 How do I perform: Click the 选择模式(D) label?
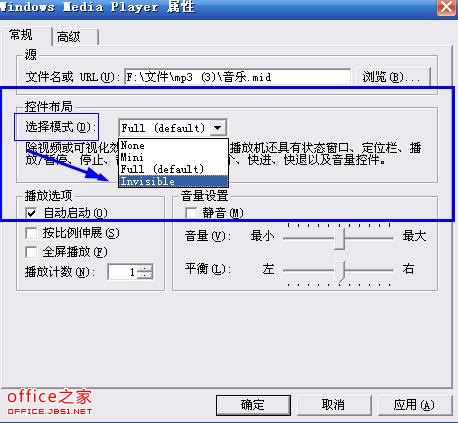tap(60, 127)
